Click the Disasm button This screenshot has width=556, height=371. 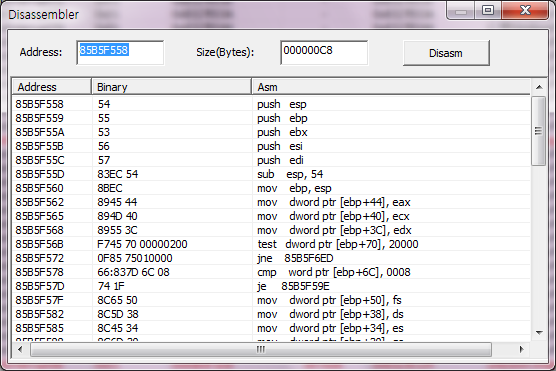(x=446, y=53)
